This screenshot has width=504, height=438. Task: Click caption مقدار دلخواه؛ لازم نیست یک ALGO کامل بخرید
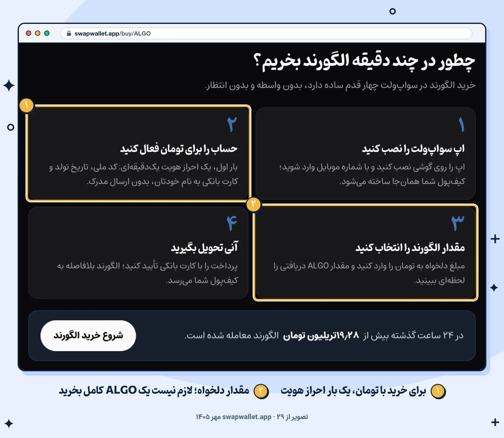(154, 391)
